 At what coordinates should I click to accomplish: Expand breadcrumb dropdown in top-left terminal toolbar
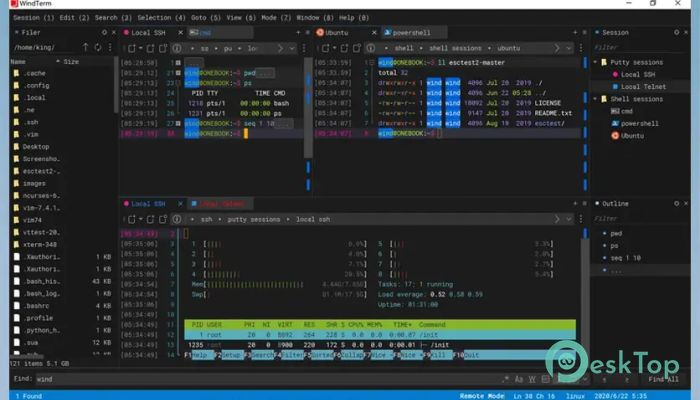click(x=292, y=48)
